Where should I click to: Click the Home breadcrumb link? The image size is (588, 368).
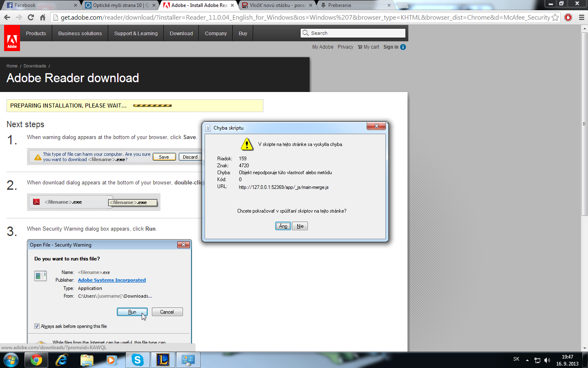[x=12, y=66]
